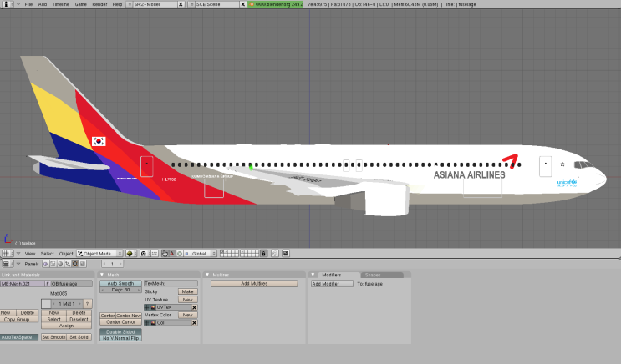
Task: Delete the Scene with its X button
Action: point(242,4)
